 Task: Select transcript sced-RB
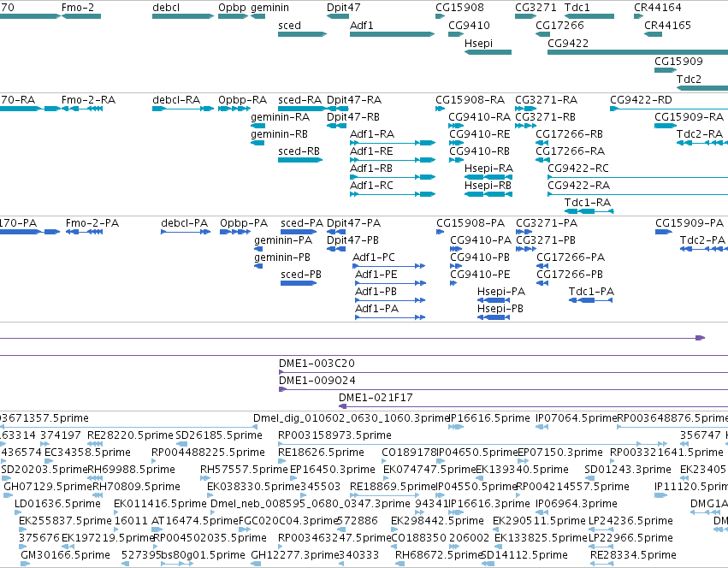click(300, 160)
